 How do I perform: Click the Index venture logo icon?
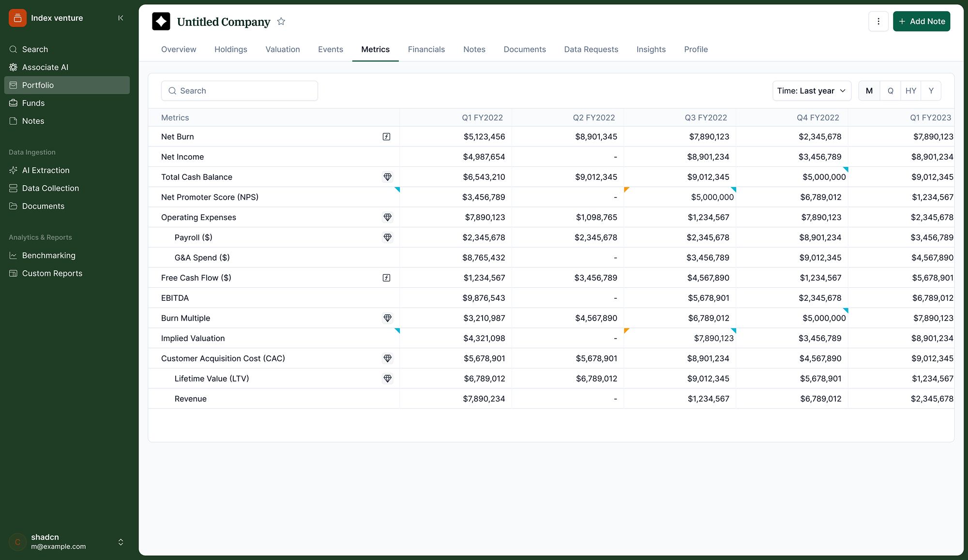[x=17, y=18]
